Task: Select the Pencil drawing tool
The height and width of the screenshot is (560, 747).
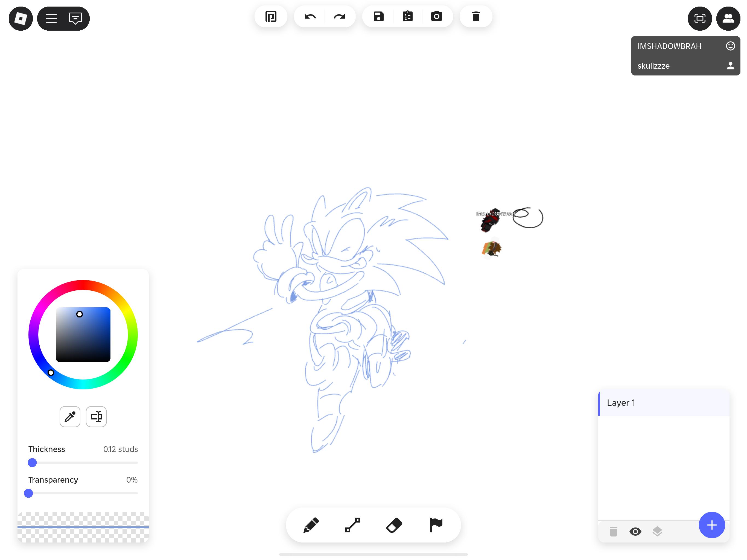Action: tap(311, 525)
